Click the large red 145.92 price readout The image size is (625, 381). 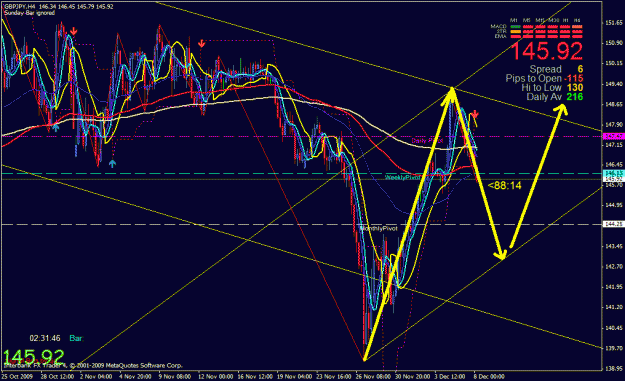coord(546,51)
